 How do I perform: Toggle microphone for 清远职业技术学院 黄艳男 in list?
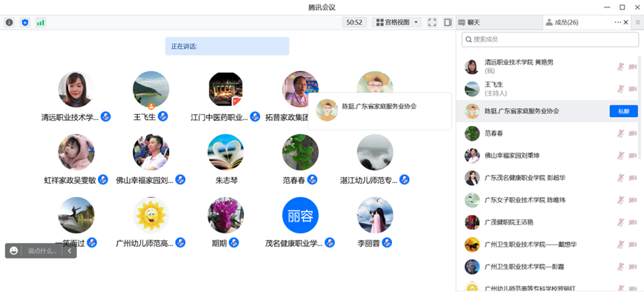click(620, 67)
